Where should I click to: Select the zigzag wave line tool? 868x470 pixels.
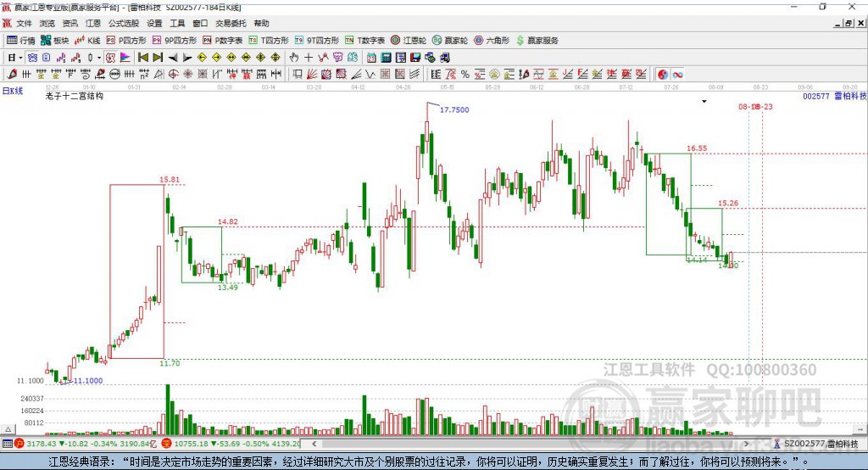370,75
